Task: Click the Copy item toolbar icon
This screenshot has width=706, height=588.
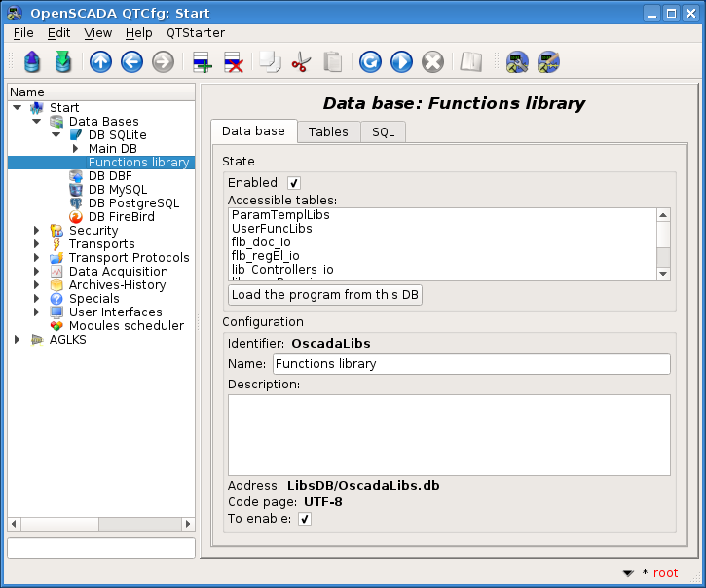Action: [x=270, y=61]
